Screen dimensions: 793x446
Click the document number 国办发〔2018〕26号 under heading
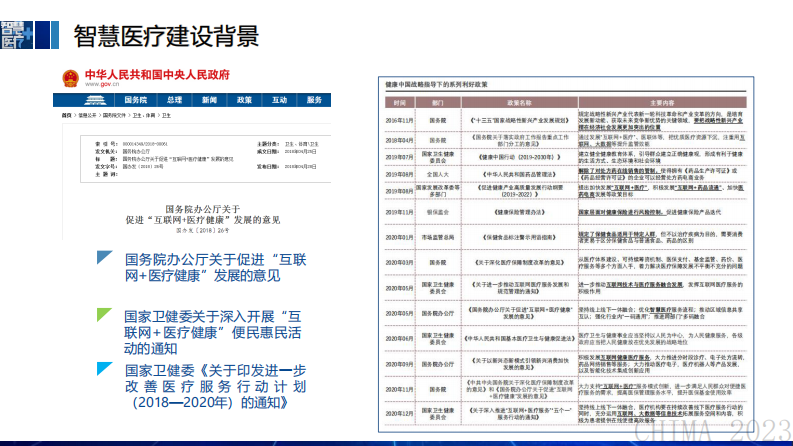tap(203, 231)
